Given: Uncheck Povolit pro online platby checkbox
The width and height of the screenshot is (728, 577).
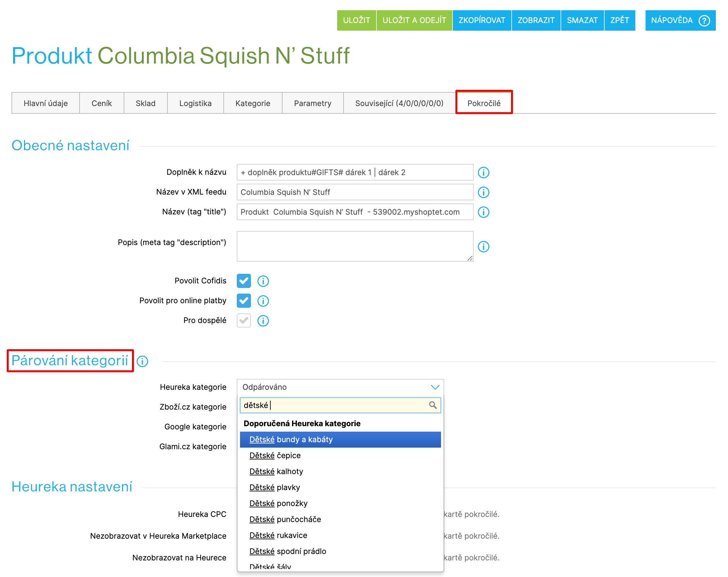Looking at the screenshot, I should click(244, 301).
